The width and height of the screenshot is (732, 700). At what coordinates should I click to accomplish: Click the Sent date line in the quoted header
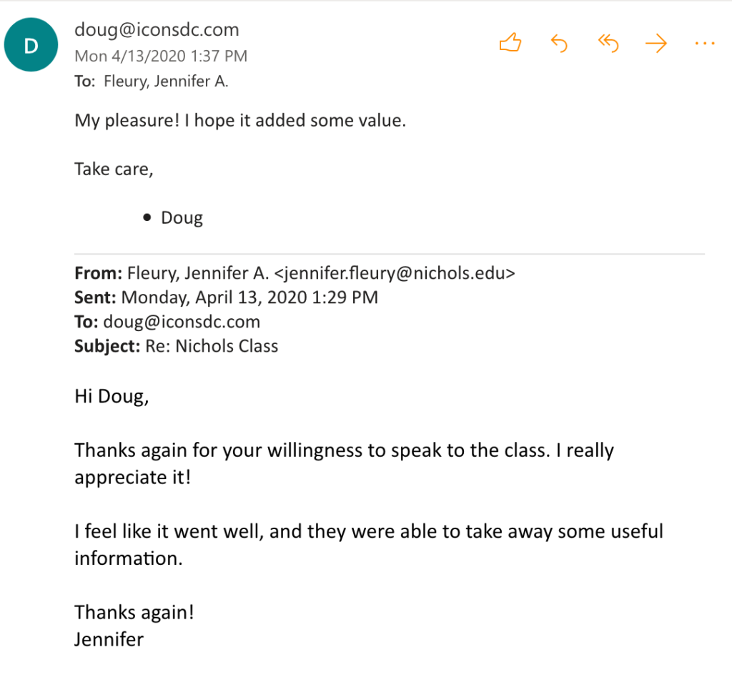coord(249,297)
